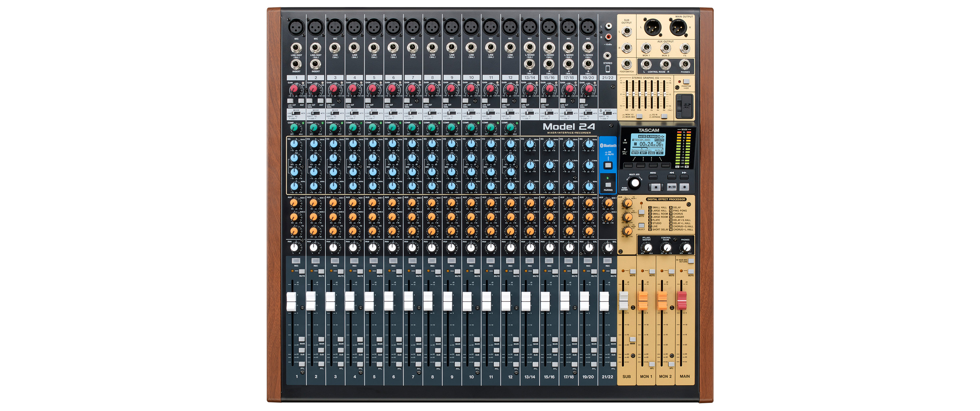Click the channel 1 PAN knob
This screenshot has width=980, height=411.
[x=294, y=248]
